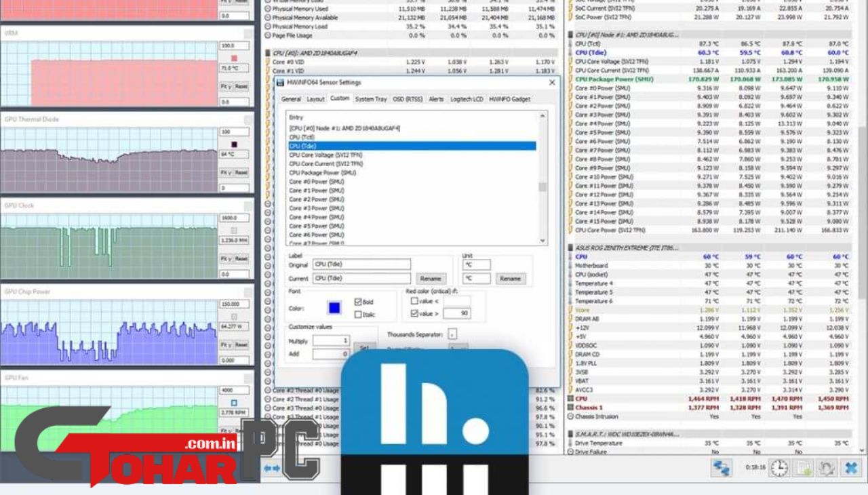
Task: Click the Page File Usage row icon
Action: click(x=267, y=35)
